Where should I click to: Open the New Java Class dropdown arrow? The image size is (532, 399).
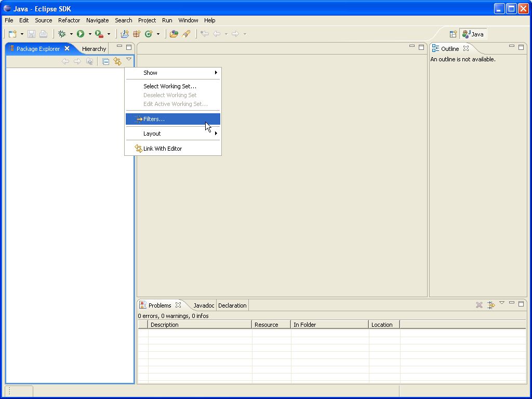point(158,34)
